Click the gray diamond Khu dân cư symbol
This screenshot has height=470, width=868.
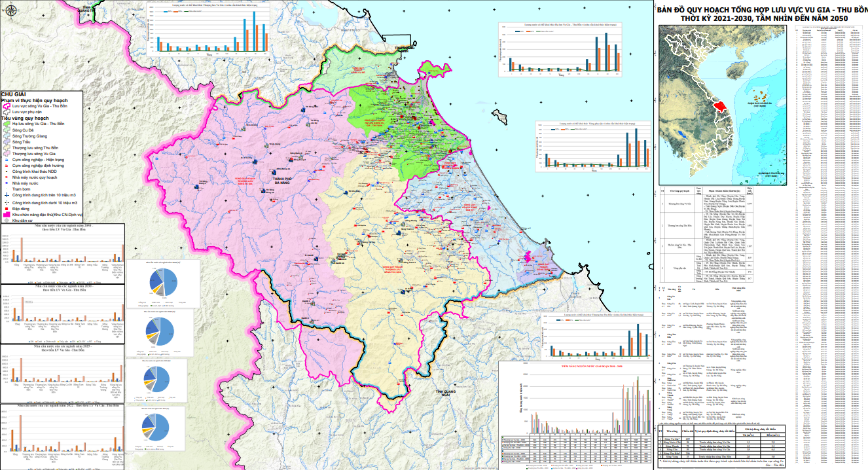[7, 221]
